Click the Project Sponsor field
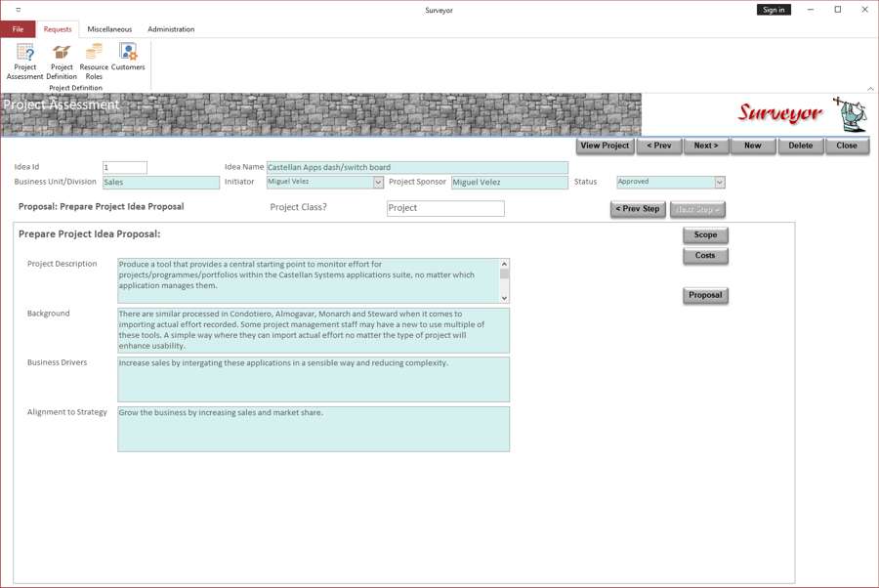The image size is (879, 588). click(x=510, y=183)
